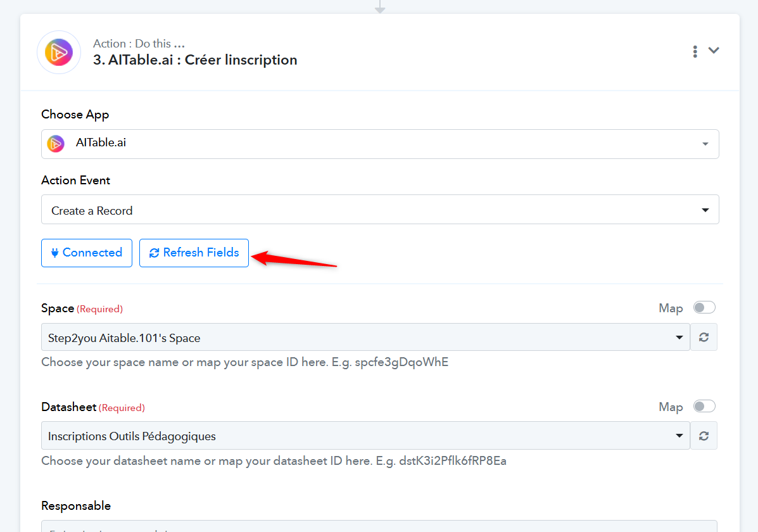Open the Space dropdown

(365, 337)
